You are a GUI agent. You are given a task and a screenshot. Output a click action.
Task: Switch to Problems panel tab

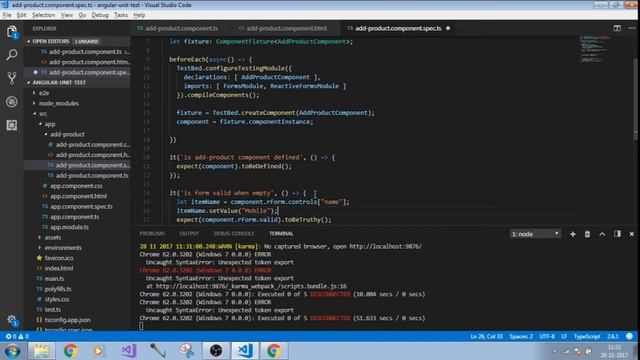tap(152, 234)
